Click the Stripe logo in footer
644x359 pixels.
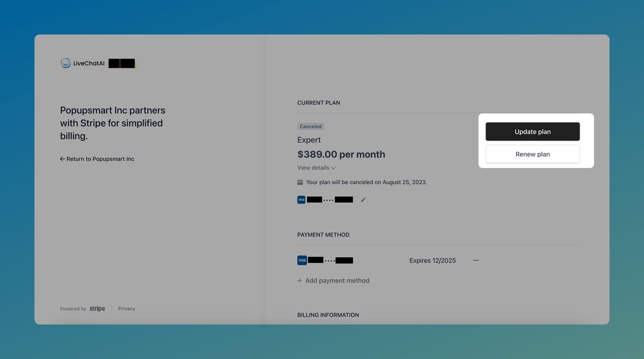click(x=97, y=309)
